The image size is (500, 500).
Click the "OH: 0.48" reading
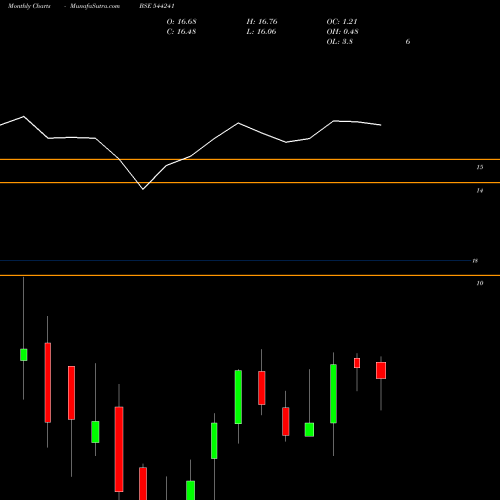click(x=343, y=32)
